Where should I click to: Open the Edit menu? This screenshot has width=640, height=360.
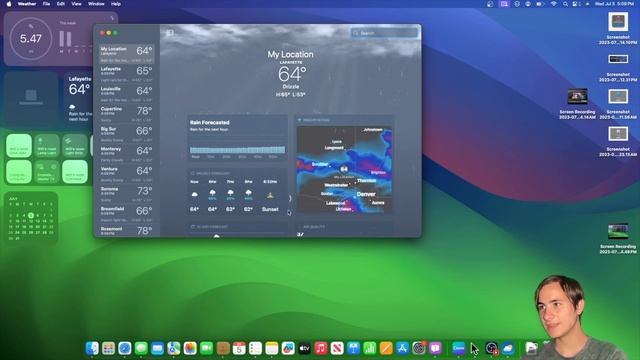click(61, 4)
